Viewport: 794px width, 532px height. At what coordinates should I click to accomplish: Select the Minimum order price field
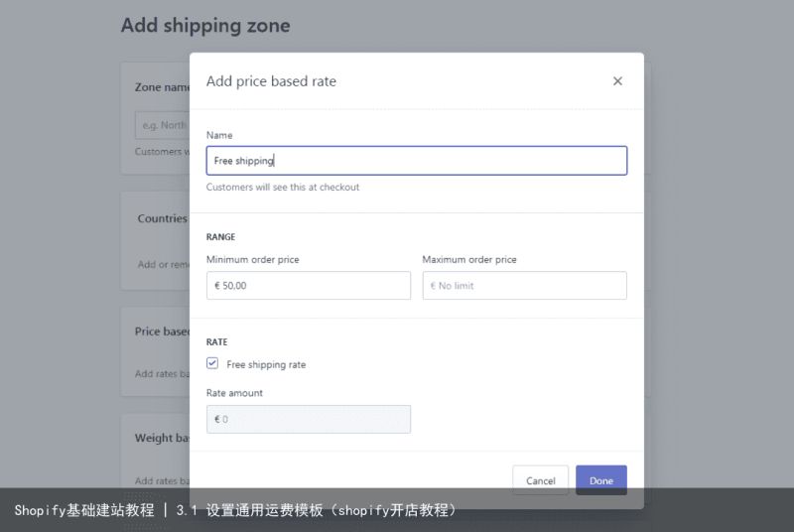(x=309, y=286)
